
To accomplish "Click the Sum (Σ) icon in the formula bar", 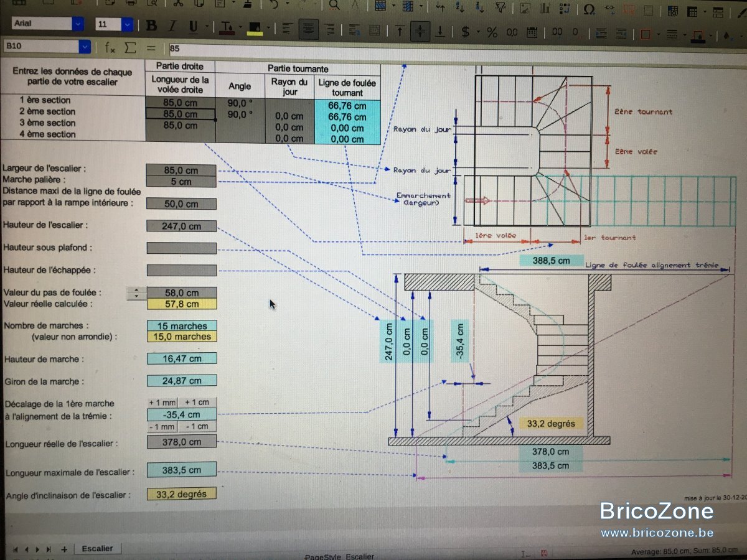I will tap(130, 47).
